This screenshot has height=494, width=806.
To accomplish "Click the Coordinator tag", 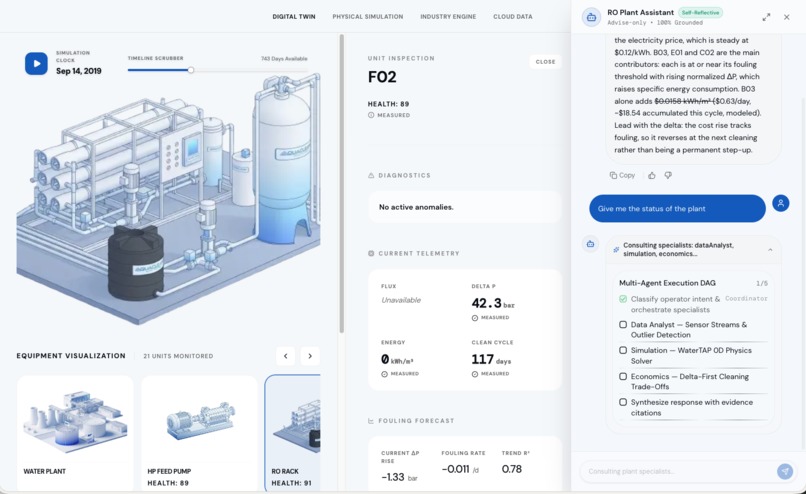I will 746,298.
